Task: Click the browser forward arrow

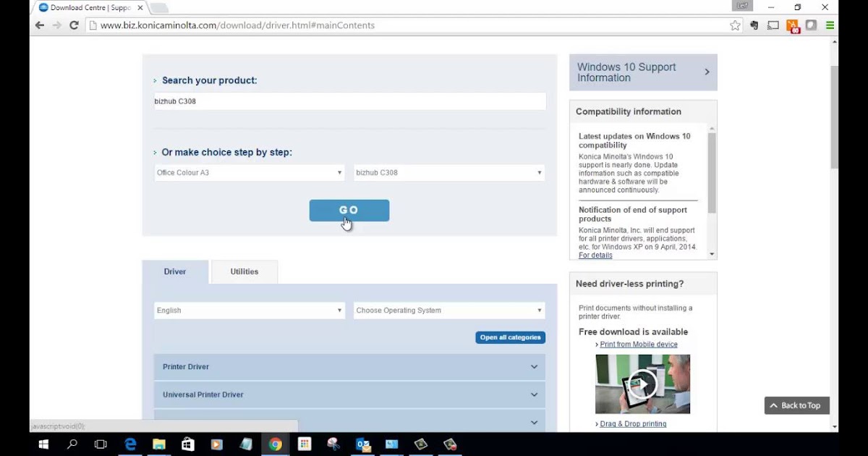Action: pos(56,25)
